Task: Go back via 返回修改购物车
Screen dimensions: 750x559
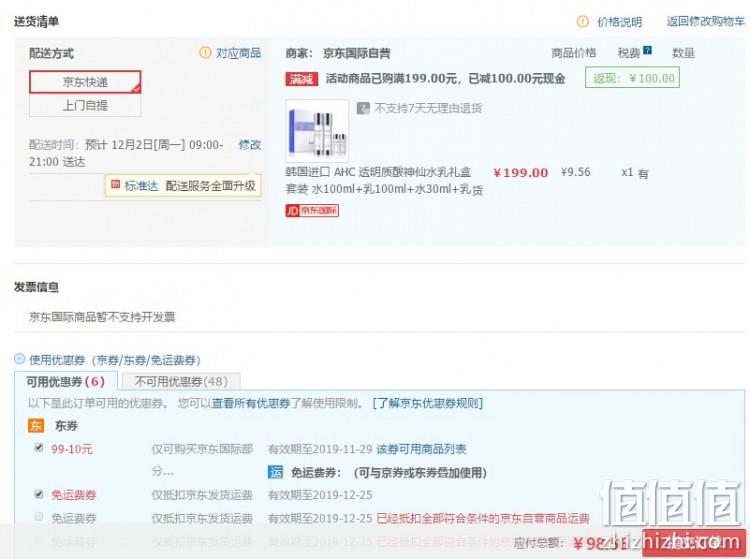Action: 706,22
